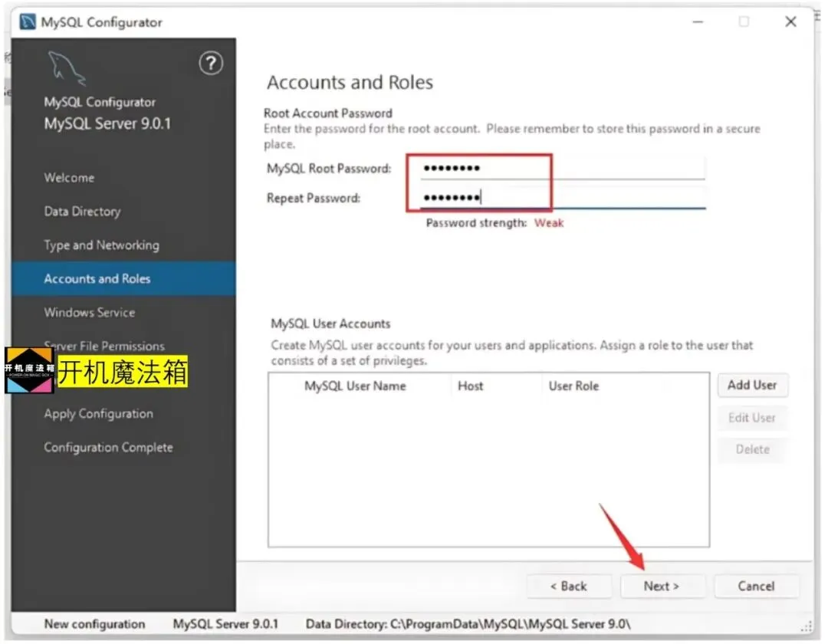This screenshot has height=644, width=828.
Task: Click the MySQL Configurator title bar icon
Action: (x=28, y=22)
